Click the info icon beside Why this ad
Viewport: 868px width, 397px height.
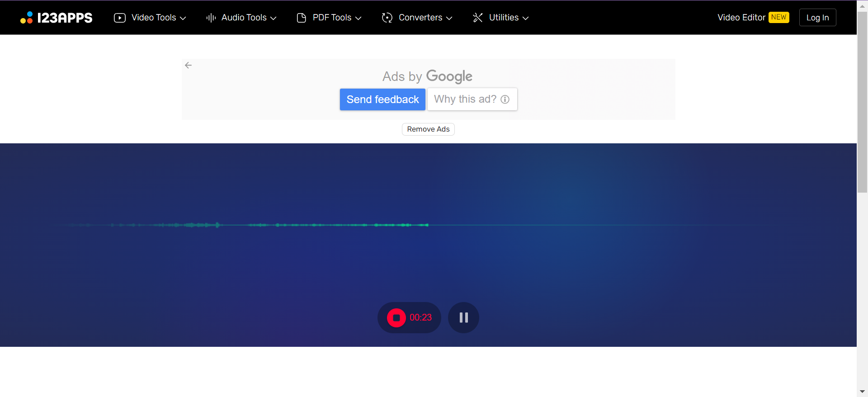[x=505, y=99]
